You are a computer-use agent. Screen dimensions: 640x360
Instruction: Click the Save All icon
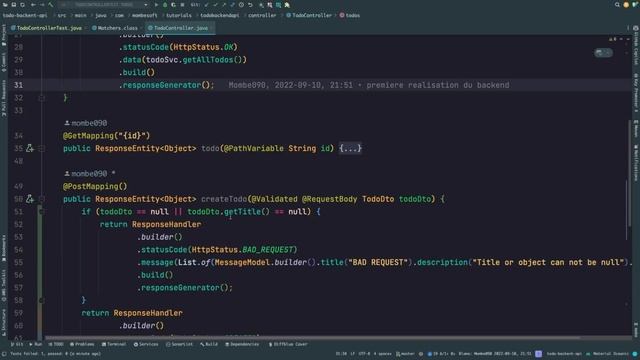pos(13,4)
